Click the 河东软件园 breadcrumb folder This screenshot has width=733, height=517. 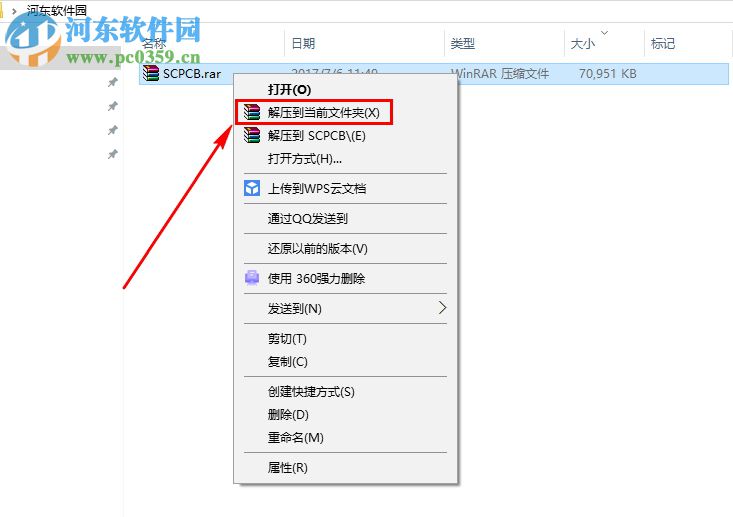click(x=56, y=10)
